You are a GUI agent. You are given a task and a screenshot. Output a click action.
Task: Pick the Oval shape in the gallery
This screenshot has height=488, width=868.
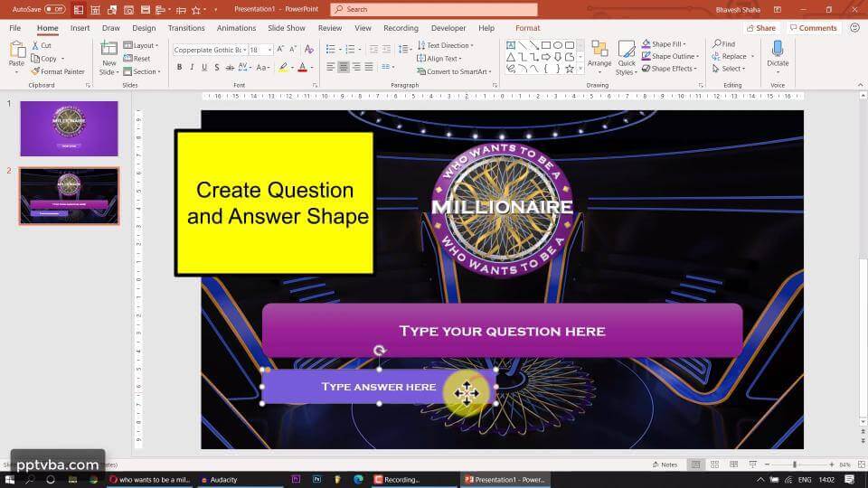click(x=558, y=45)
